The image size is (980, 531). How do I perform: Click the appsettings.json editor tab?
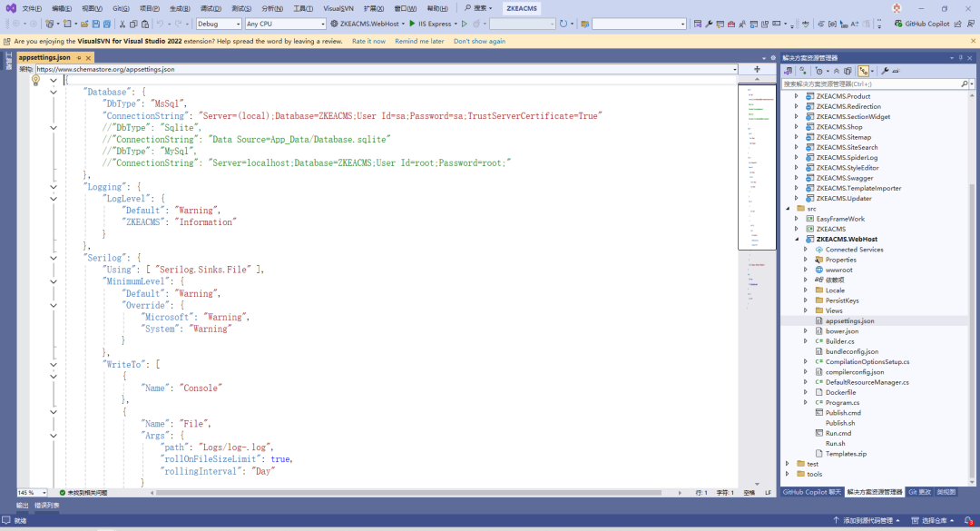coord(44,57)
